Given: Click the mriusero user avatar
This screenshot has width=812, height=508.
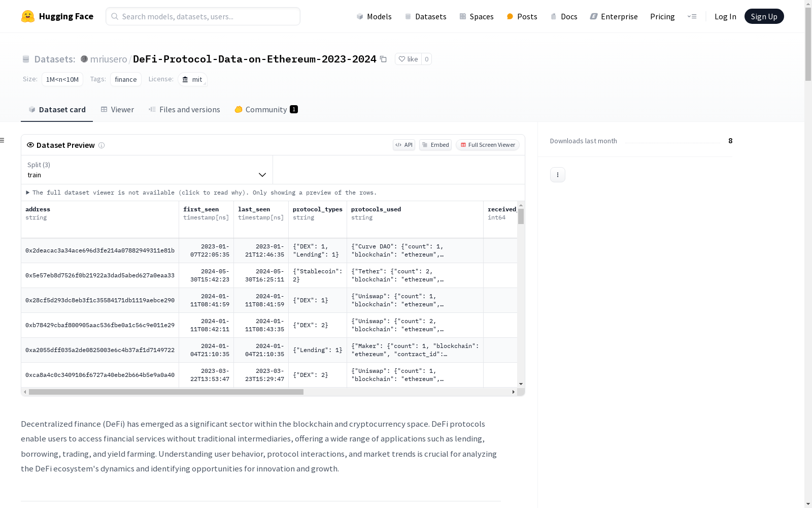Looking at the screenshot, I should point(84,59).
